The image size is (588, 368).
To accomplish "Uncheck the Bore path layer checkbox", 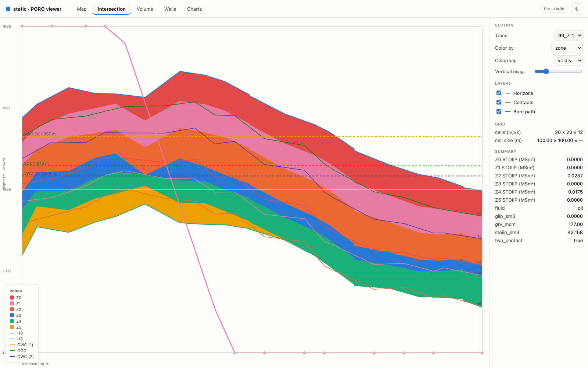I will [x=499, y=112].
